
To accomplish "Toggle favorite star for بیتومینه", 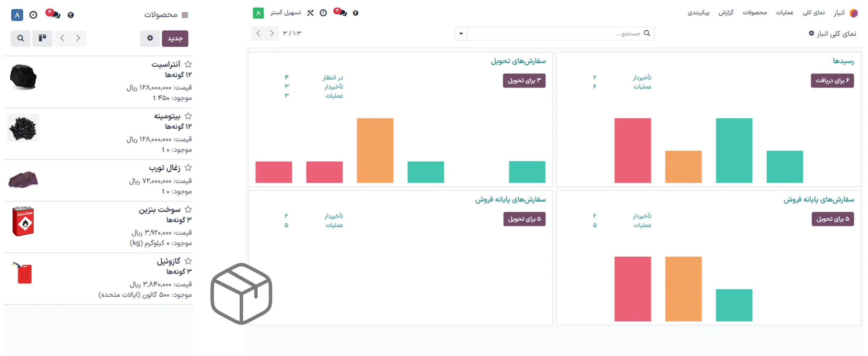I will 188,116.
